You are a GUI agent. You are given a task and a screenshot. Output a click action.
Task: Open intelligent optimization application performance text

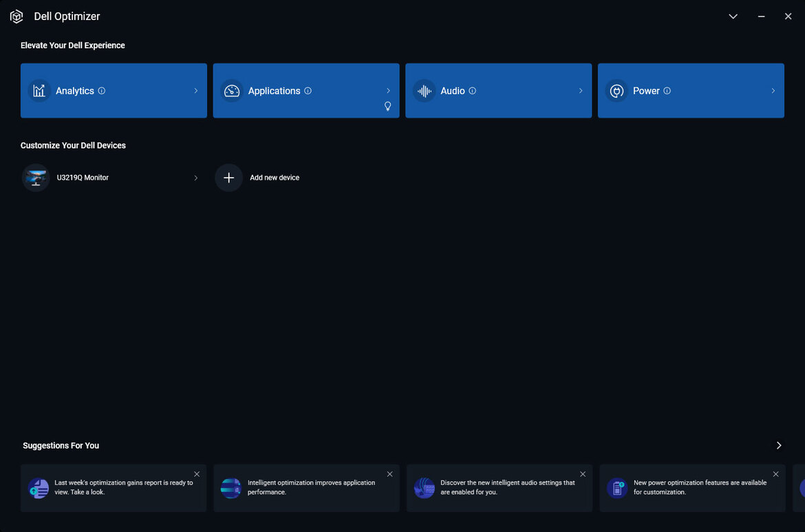311,487
